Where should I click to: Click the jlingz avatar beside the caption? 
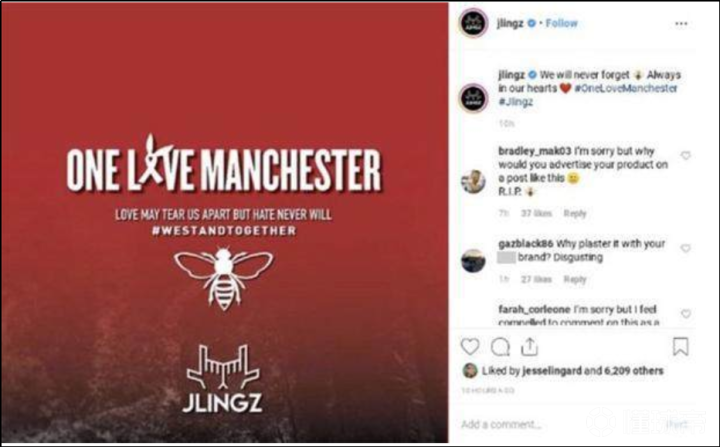click(473, 98)
